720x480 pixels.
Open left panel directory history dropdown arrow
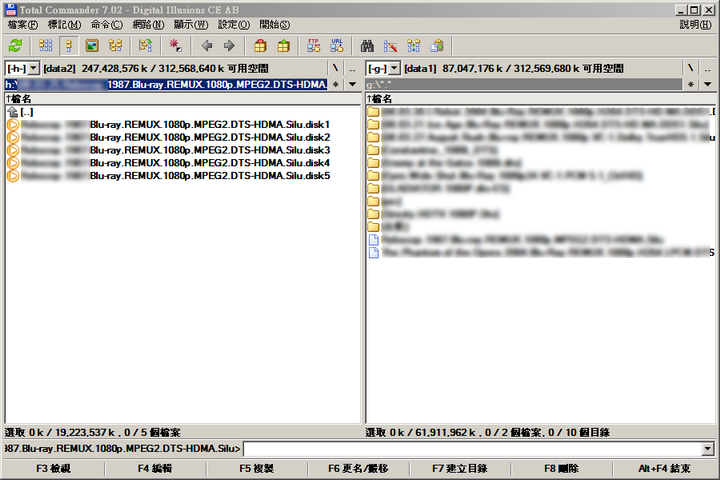(353, 84)
